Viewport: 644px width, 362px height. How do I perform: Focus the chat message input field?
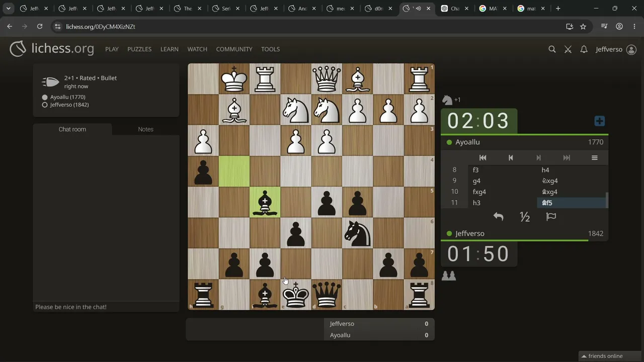click(106, 307)
